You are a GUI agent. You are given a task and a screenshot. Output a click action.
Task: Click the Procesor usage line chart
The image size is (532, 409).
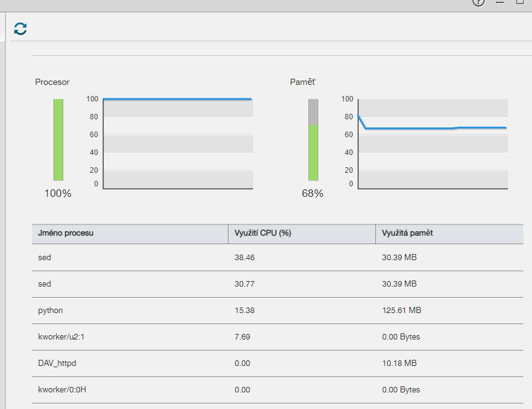178,143
